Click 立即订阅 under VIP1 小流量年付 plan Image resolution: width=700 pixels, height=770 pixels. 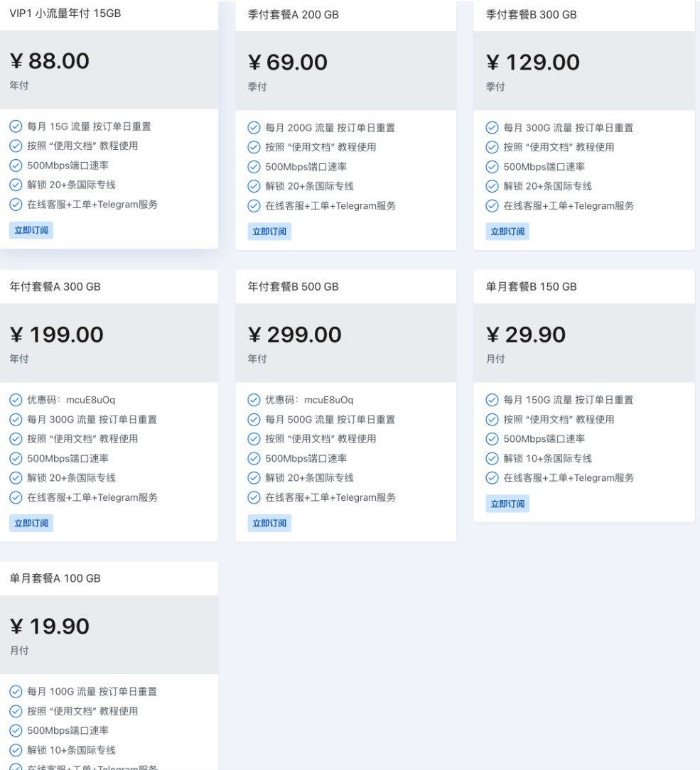tap(31, 230)
